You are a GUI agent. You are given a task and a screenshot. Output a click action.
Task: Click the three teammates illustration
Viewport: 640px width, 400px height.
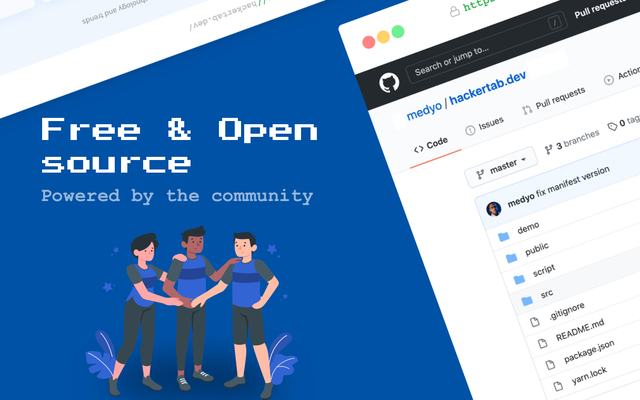[x=192, y=312]
